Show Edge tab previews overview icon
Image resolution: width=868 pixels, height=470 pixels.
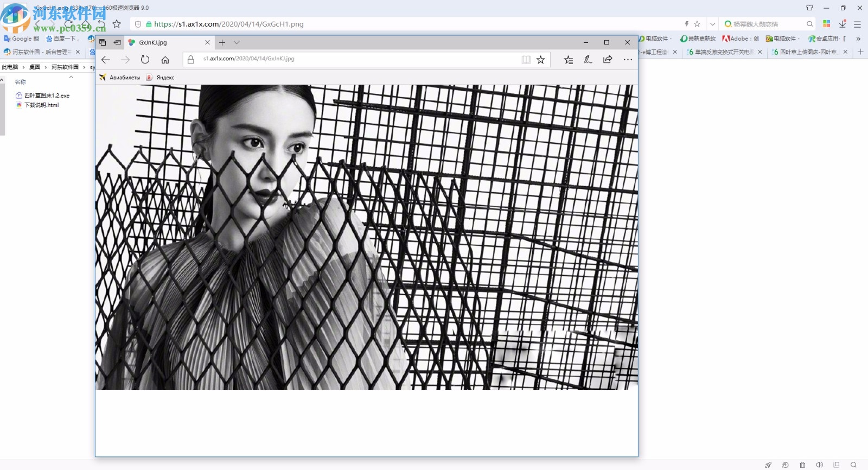103,42
